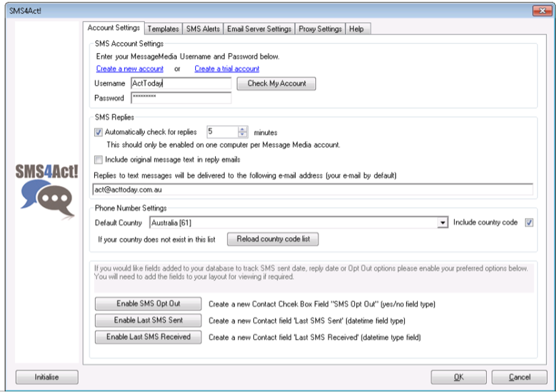The image size is (557, 392).
Task: Switch to the Account Settings tab
Action: click(x=113, y=28)
